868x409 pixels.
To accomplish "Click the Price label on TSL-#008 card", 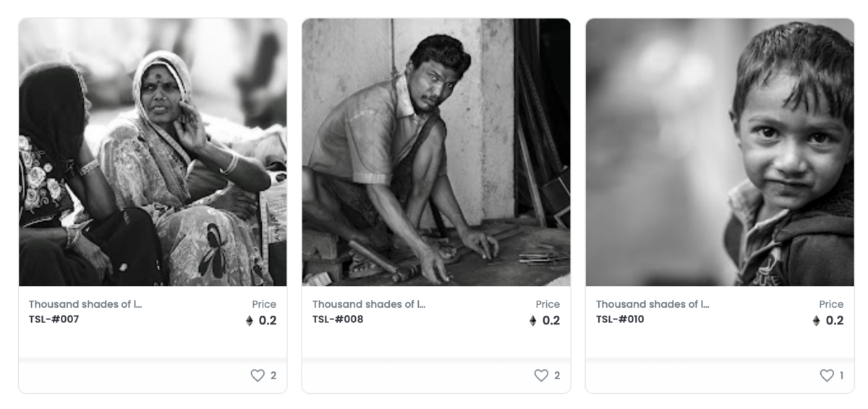I will (x=548, y=304).
